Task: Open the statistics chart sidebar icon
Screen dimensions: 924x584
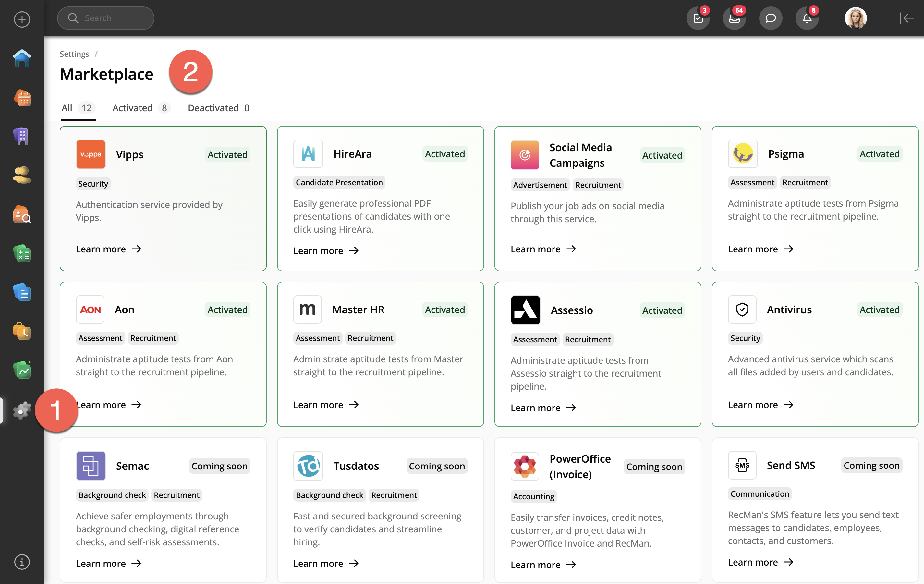Action: [x=22, y=370]
